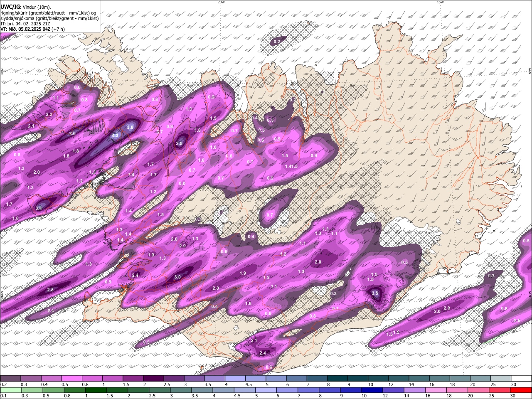Pick the light grey swatch between 25 and 30
The image size is (532, 399).
(x=500, y=378)
